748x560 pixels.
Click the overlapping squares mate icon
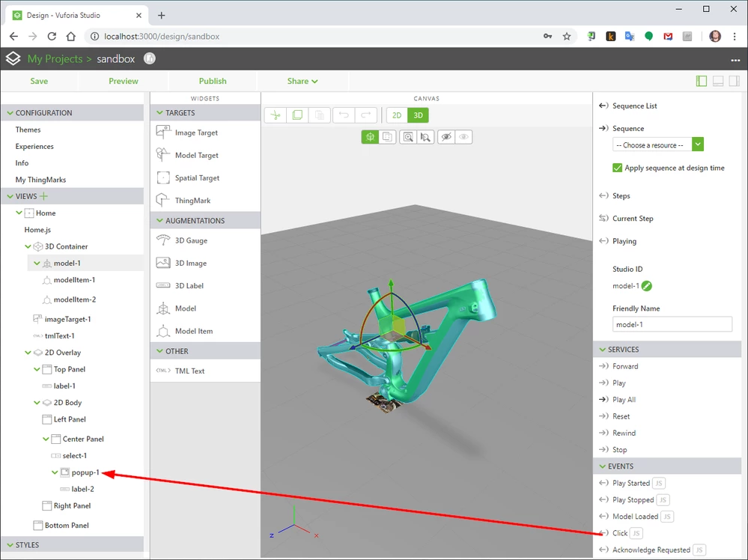(387, 137)
